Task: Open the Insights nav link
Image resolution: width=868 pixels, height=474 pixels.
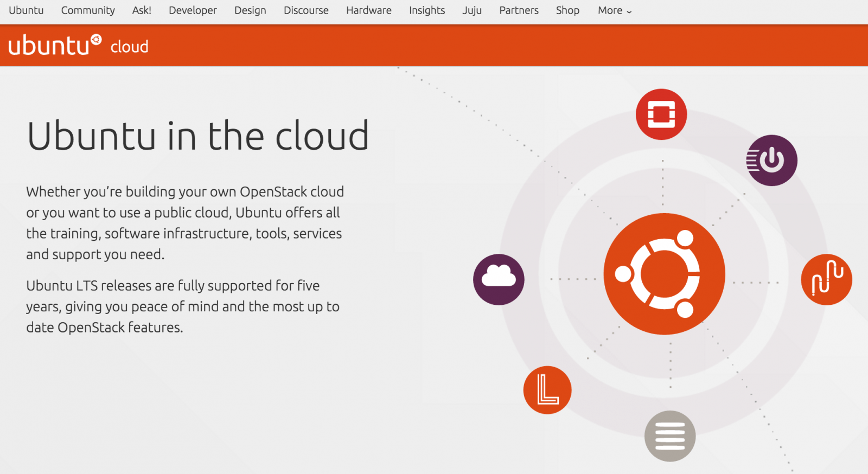Action: point(427,11)
